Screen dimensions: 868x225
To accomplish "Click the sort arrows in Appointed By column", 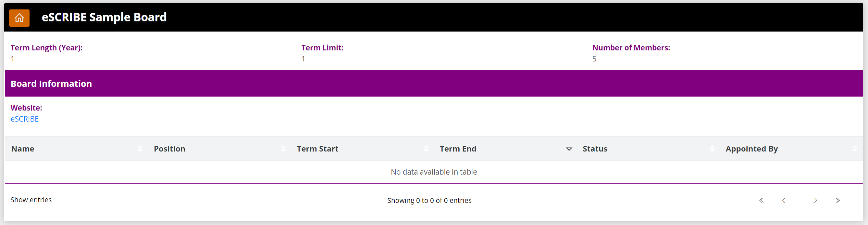I will [x=854, y=149].
